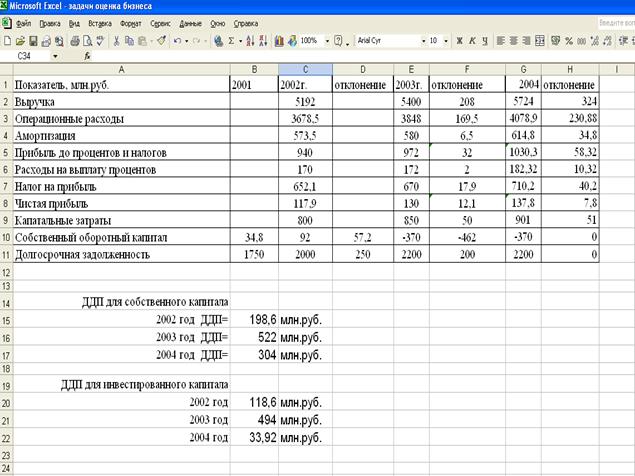Apply percent style format icon
Viewport: 635px width, 476px height.
coord(569,41)
